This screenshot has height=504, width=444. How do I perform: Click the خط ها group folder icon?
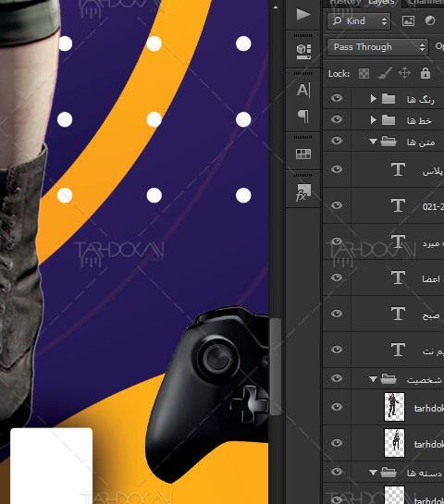tap(388, 120)
